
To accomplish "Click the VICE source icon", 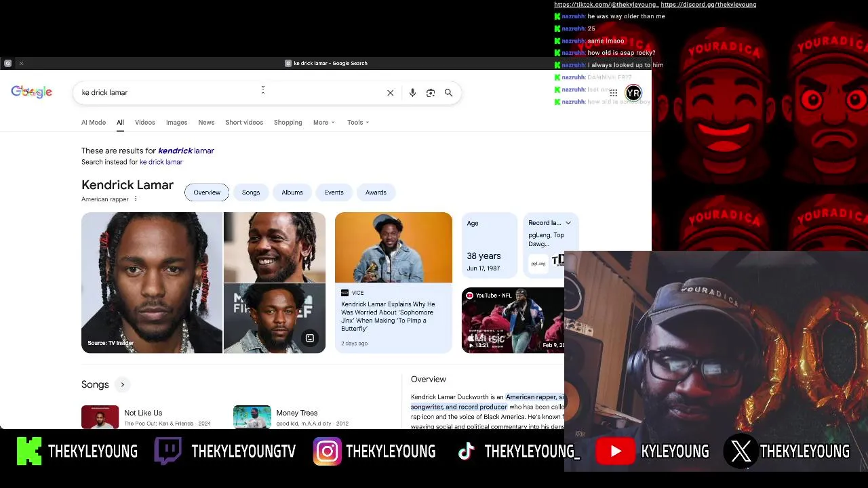I will click(x=345, y=293).
